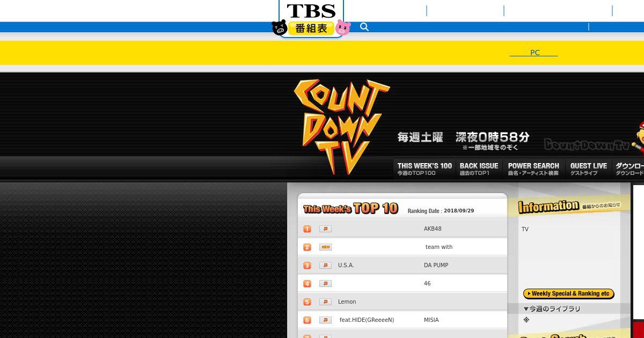Open POWER SEARCH tab

[533, 169]
